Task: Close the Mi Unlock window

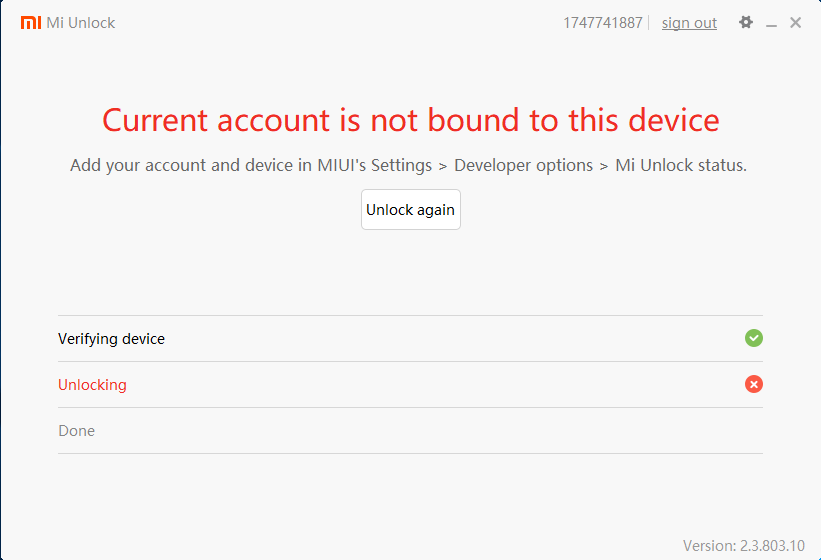Action: tap(796, 22)
